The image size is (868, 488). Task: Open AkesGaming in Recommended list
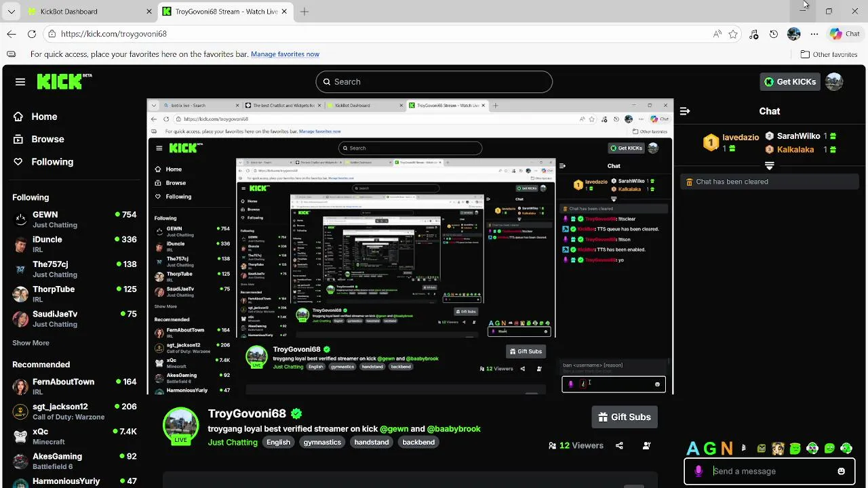click(x=75, y=461)
